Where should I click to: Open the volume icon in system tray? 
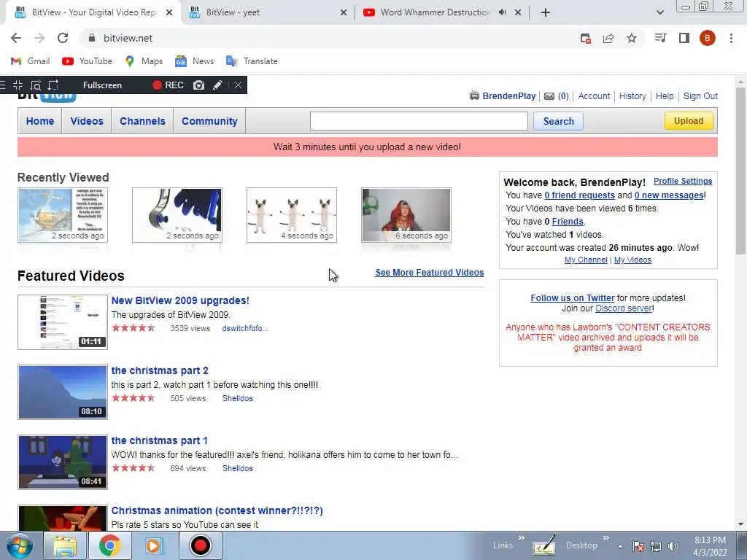(673, 546)
